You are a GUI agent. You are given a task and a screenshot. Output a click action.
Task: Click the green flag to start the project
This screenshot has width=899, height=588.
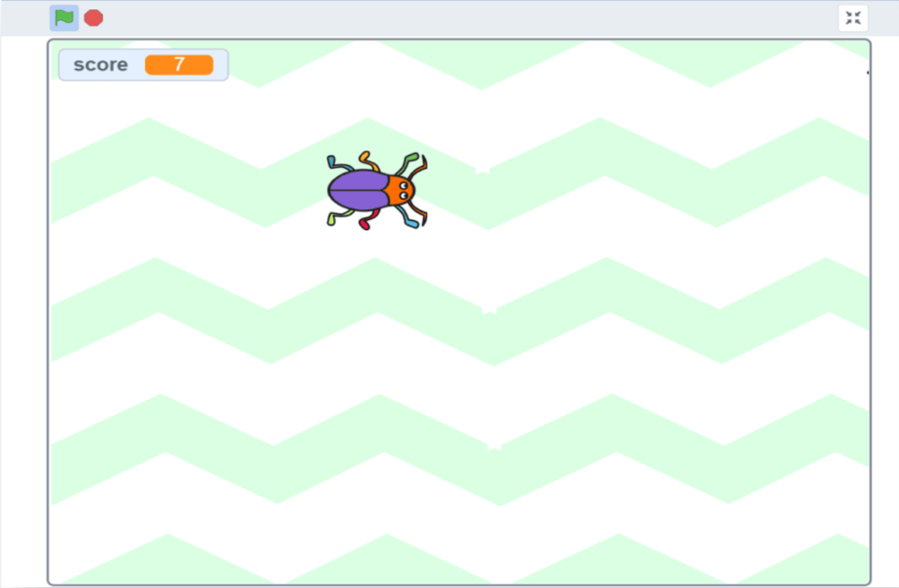click(x=63, y=17)
